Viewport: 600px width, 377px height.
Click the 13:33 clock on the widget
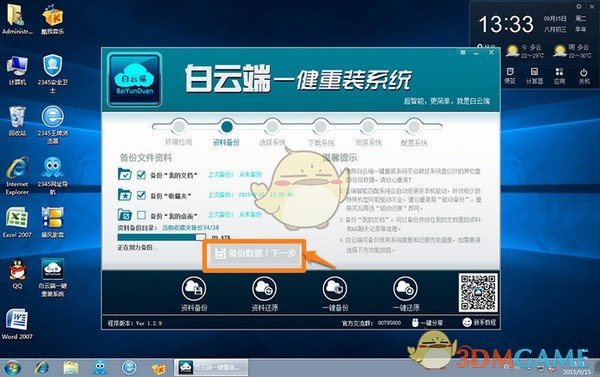click(x=505, y=24)
